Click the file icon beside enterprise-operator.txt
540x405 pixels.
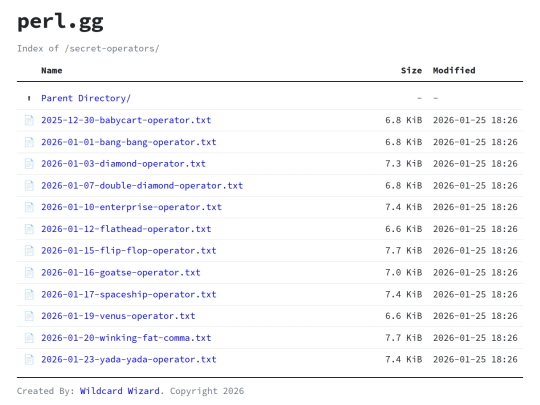pos(29,207)
